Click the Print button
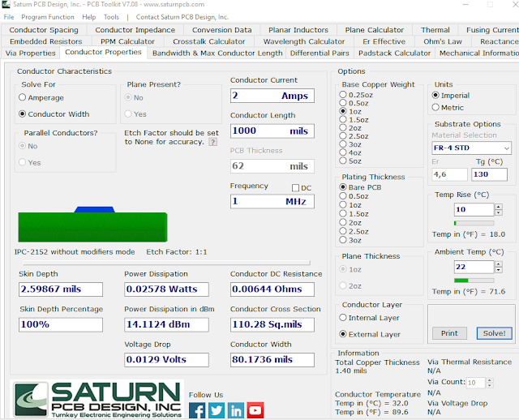Viewport: 519px width, 420px height. pyautogui.click(x=449, y=333)
